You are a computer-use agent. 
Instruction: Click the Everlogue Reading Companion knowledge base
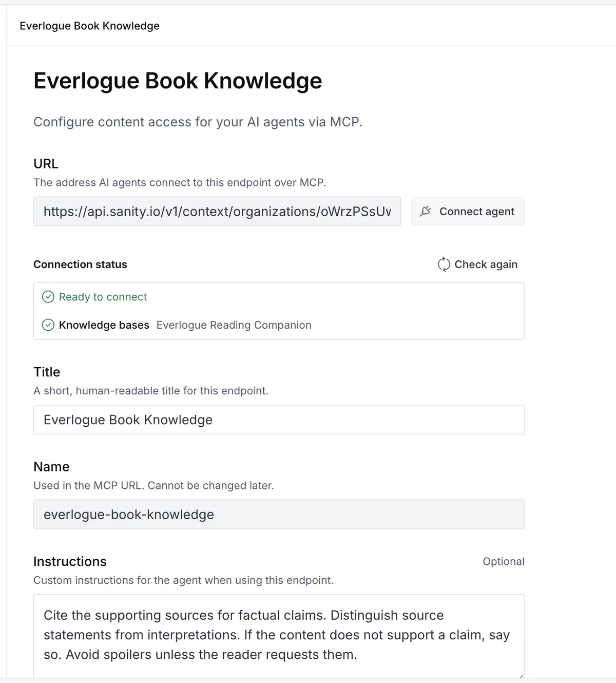pyautogui.click(x=234, y=325)
